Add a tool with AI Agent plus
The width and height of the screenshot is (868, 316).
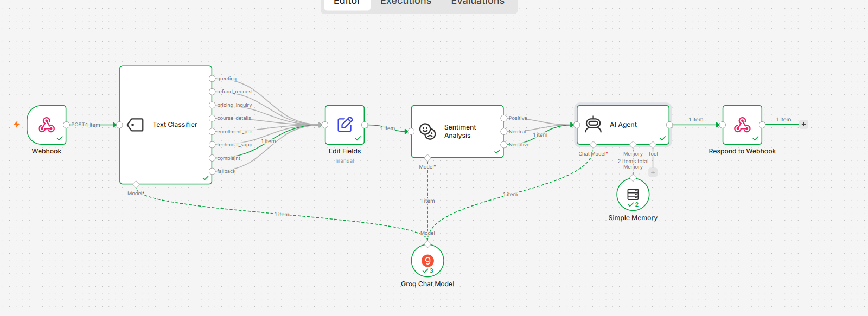pyautogui.click(x=653, y=172)
